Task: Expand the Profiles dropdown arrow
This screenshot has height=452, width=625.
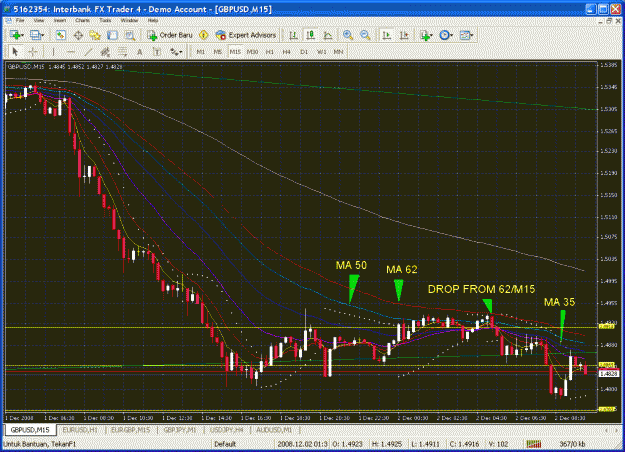Action: 43,35
